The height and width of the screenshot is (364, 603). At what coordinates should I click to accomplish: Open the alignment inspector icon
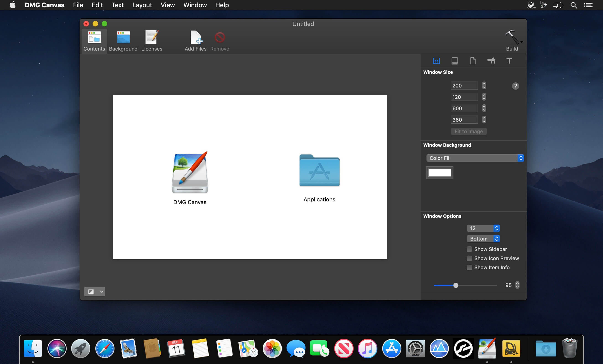491,61
